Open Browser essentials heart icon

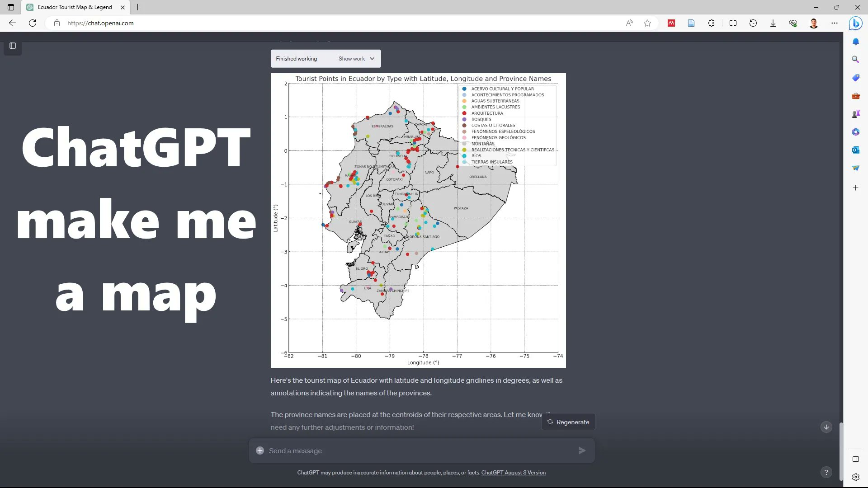click(793, 23)
